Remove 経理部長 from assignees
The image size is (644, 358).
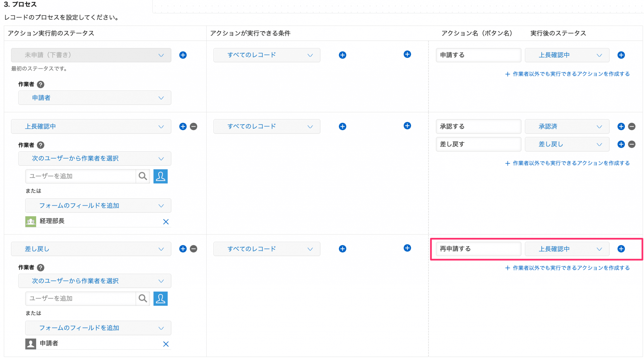(166, 222)
